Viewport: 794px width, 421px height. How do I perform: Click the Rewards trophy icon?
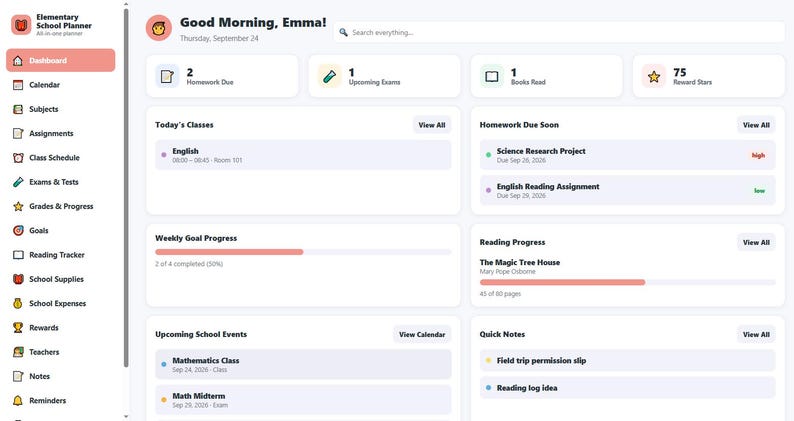point(18,328)
